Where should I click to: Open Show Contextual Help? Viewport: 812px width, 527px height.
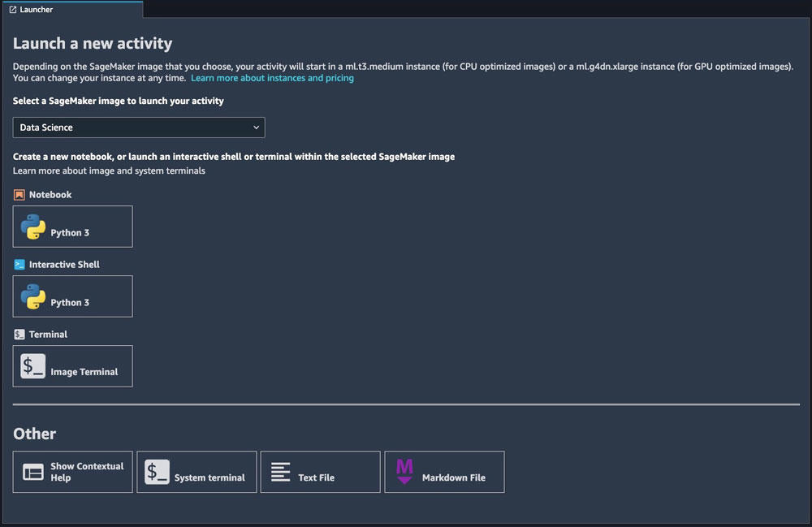point(72,472)
